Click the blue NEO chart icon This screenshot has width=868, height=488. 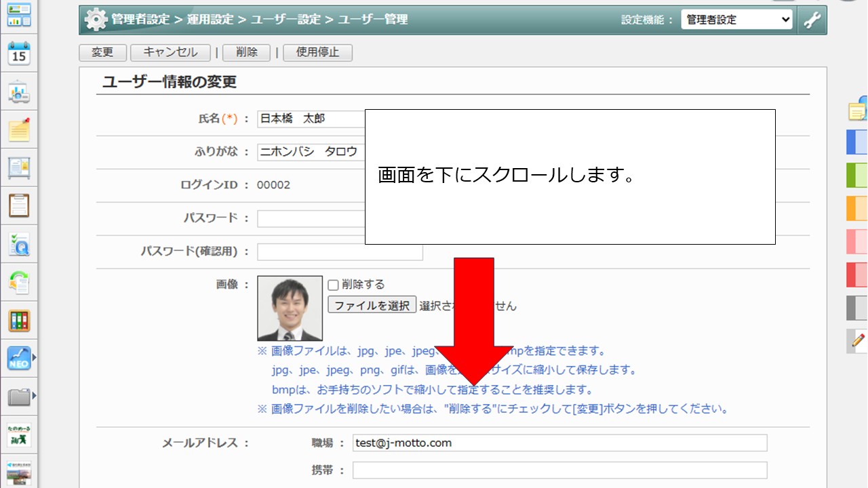pos(18,358)
